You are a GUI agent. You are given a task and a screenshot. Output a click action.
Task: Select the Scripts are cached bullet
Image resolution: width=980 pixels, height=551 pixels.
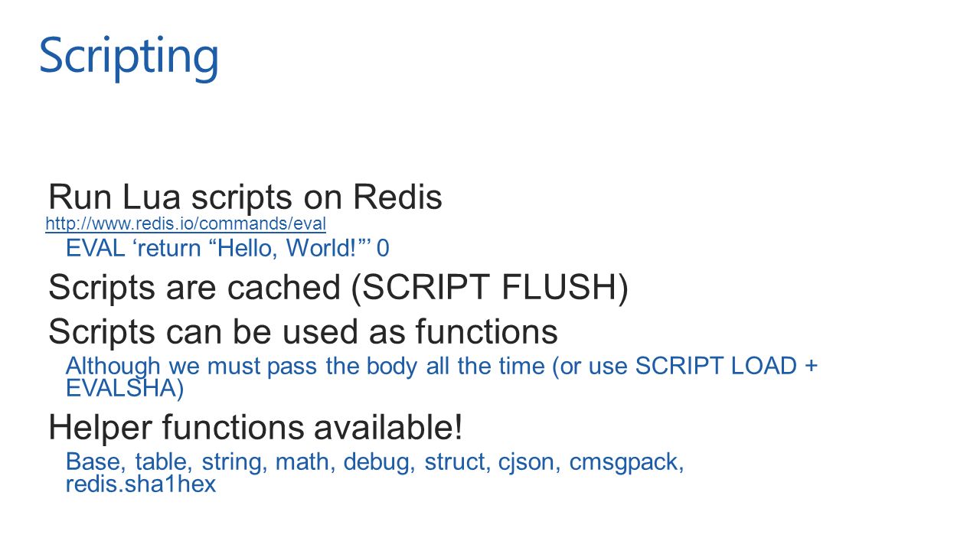point(338,288)
